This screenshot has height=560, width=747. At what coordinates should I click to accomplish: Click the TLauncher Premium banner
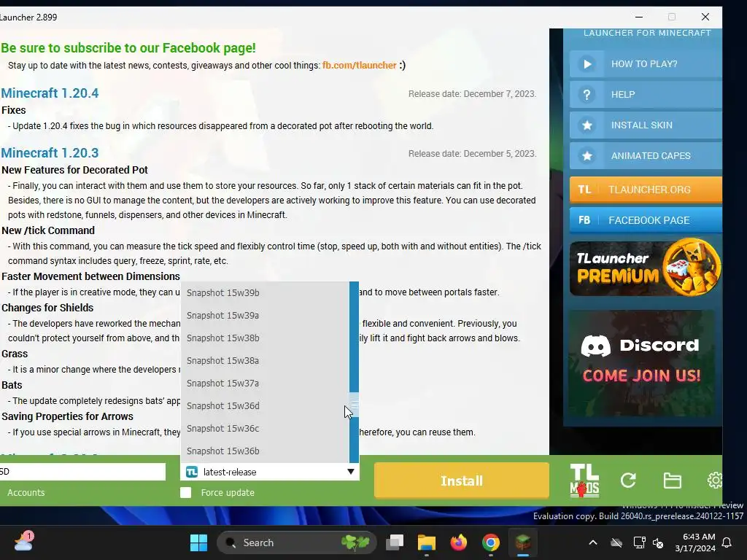click(x=646, y=268)
